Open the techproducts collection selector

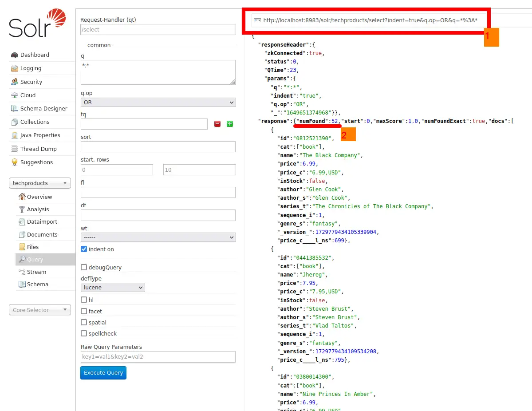pyautogui.click(x=39, y=183)
